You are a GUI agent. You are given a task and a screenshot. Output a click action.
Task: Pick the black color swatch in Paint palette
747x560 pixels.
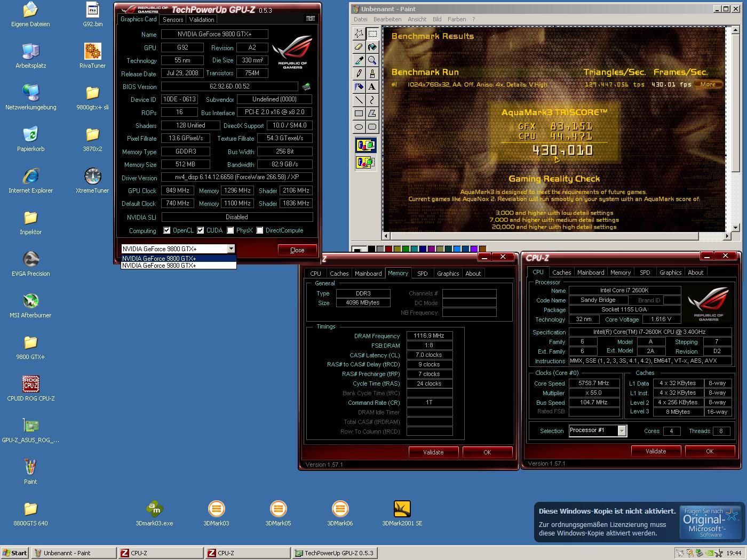[371, 249]
